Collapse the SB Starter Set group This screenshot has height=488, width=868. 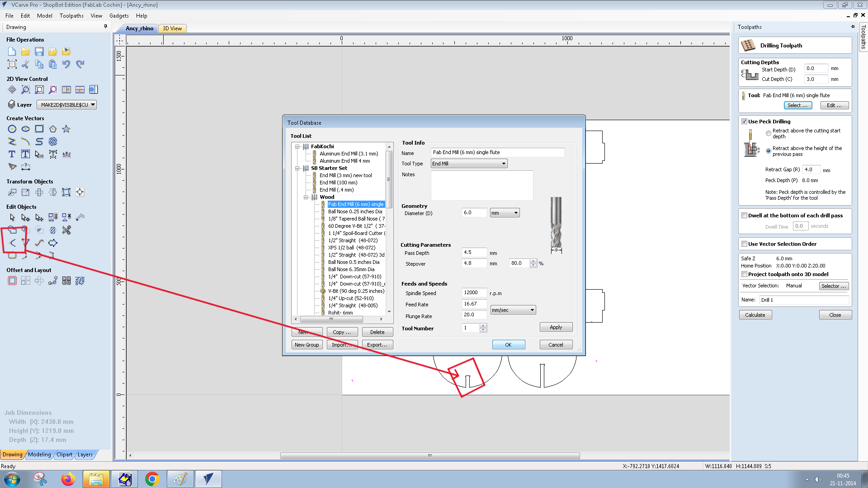297,168
